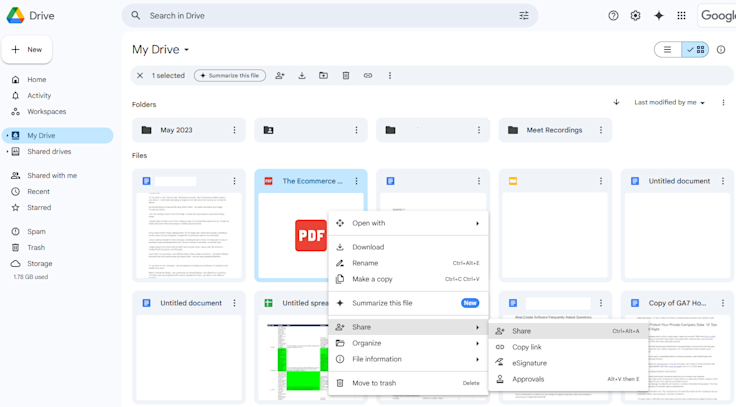Click the large PDF thumbnail icon

[311, 235]
